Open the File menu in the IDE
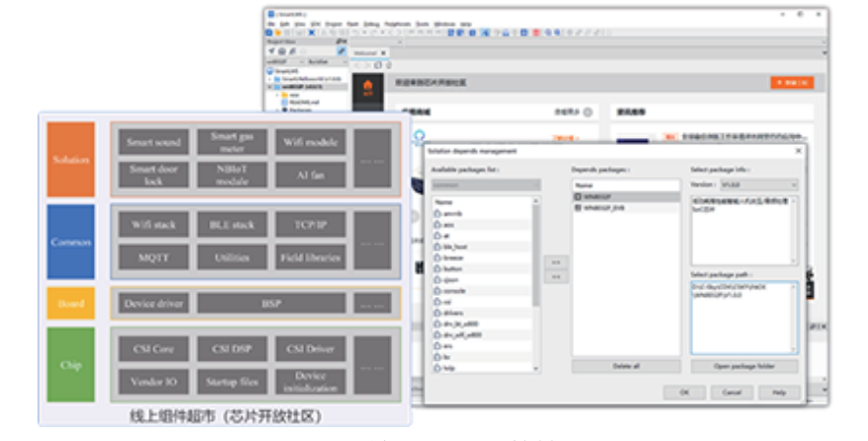 [272, 25]
